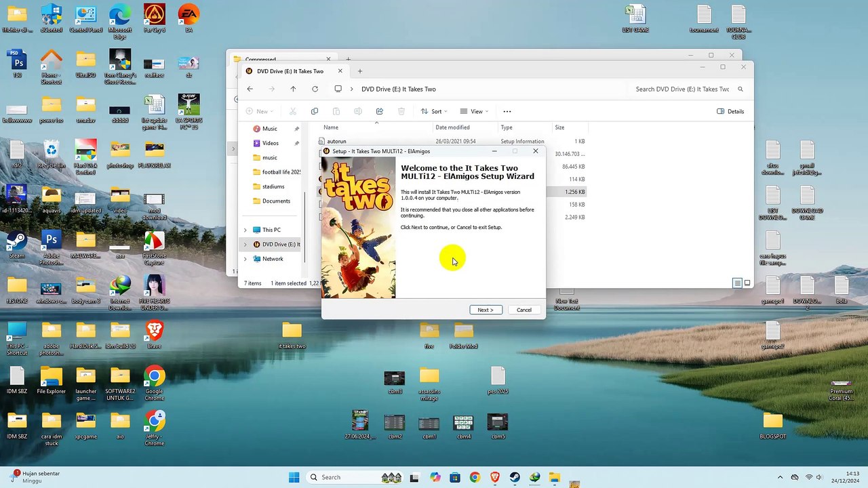Open File Explorer from the taskbar
Screen dimensions: 868x488
[x=554, y=477]
